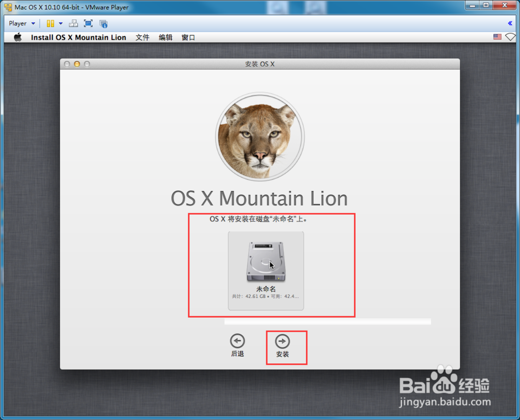Click the 后退 back arrow button

238,346
